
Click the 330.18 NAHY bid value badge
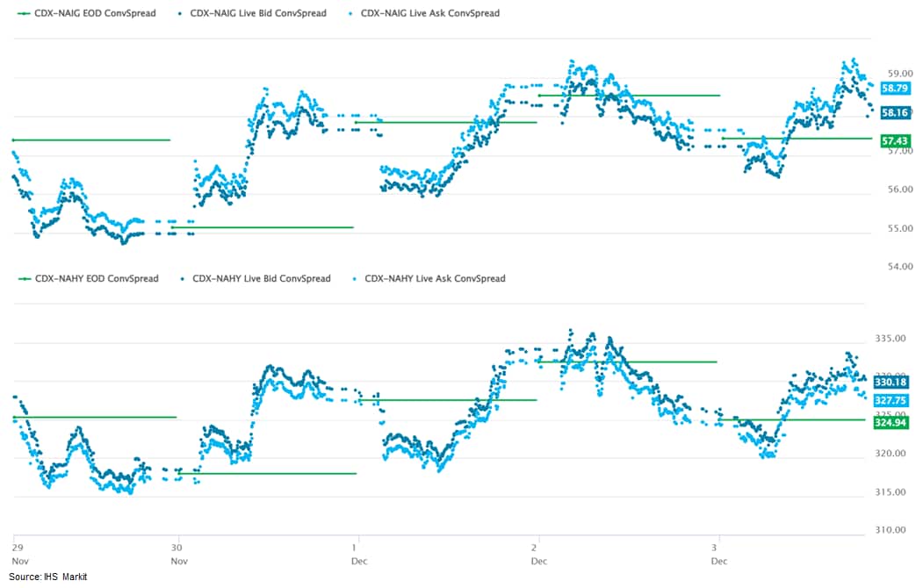tap(895, 383)
